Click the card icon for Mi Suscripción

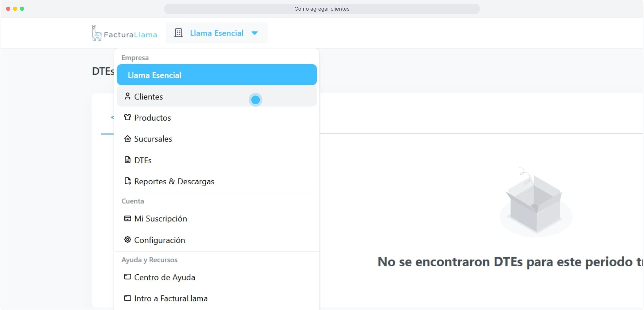click(x=127, y=218)
